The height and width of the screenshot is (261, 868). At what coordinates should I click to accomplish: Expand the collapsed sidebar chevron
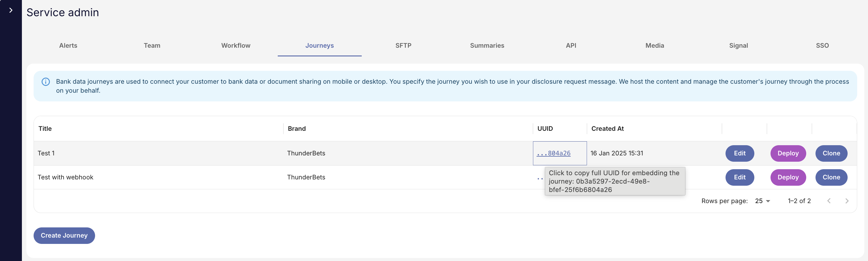pos(11,10)
